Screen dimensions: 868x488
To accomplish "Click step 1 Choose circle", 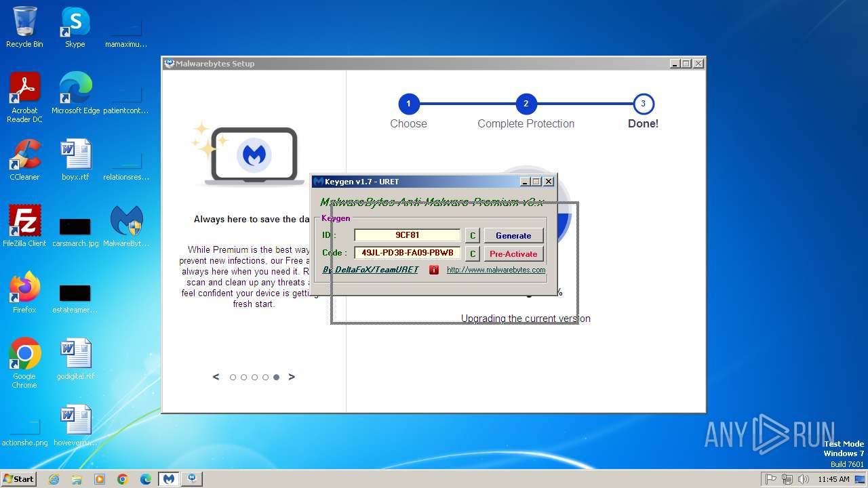I will pyautogui.click(x=408, y=104).
